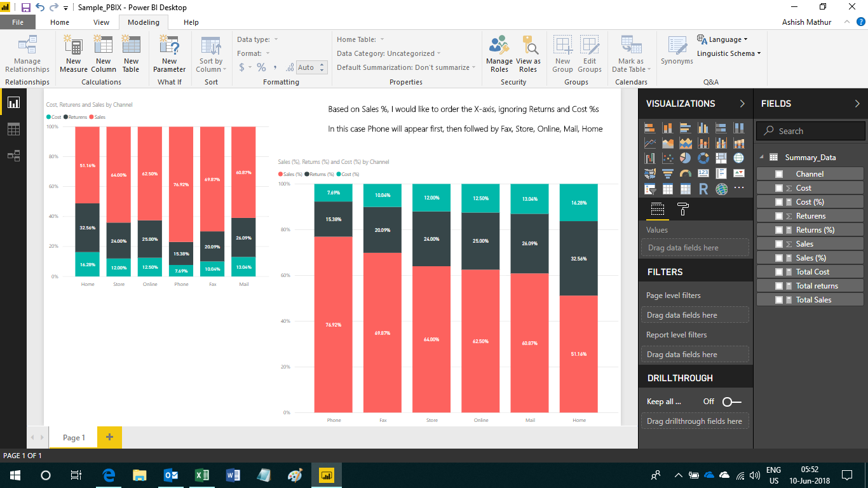Tick the Sales (%) field checkbox
The image size is (868, 488).
click(x=779, y=258)
